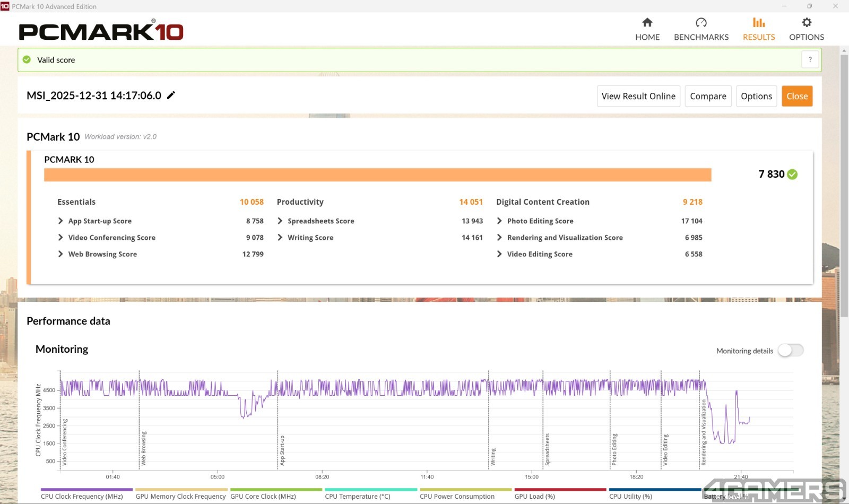The image size is (849, 504).
Task: Open Benchmarks via the gauge icon
Action: (x=701, y=22)
